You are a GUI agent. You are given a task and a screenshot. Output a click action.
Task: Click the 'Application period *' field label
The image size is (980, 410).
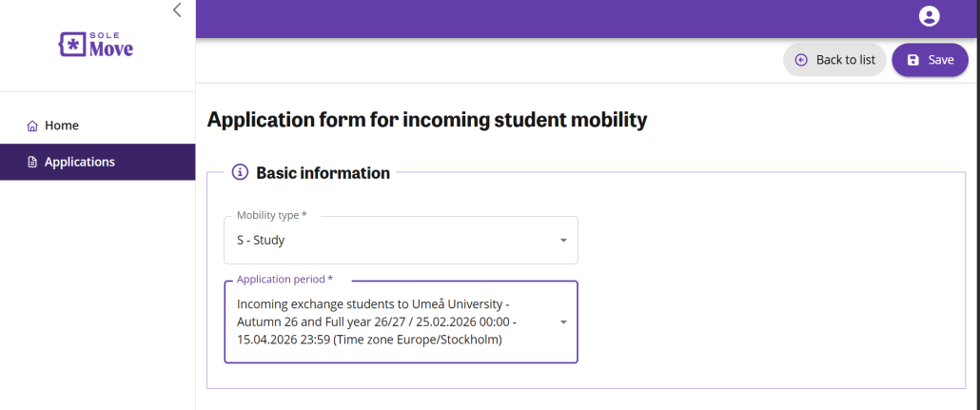(284, 280)
